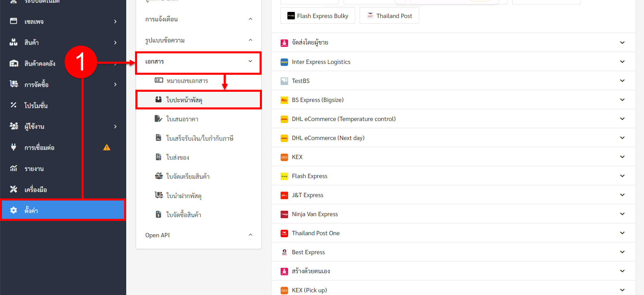Click the Thailand Post One logo
This screenshot has width=644, height=295.
pos(284,233)
